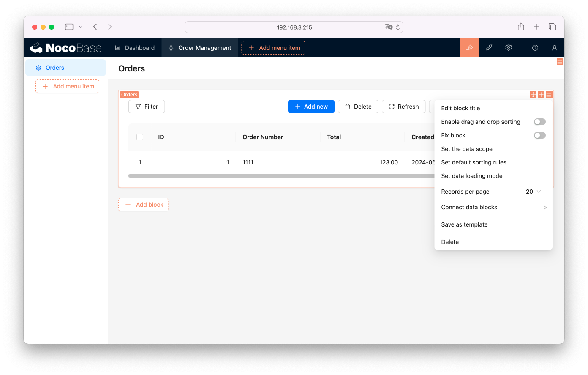This screenshot has width=588, height=375.
Task: Select Edit block title
Action: pyautogui.click(x=493, y=108)
